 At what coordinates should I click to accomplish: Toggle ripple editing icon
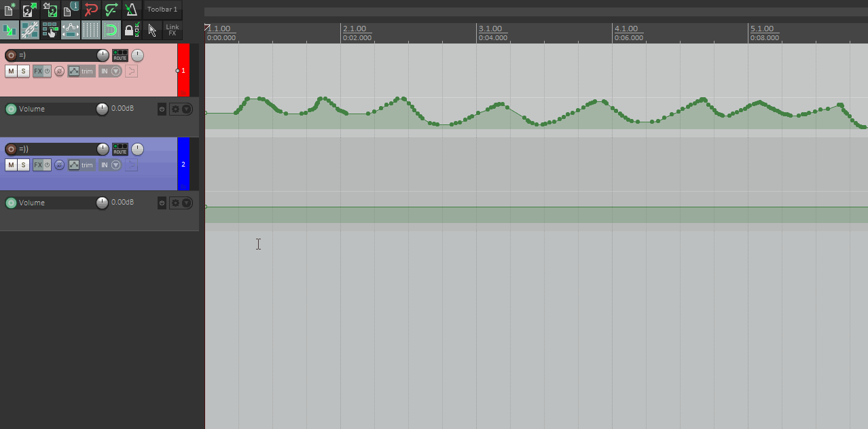pyautogui.click(x=50, y=30)
